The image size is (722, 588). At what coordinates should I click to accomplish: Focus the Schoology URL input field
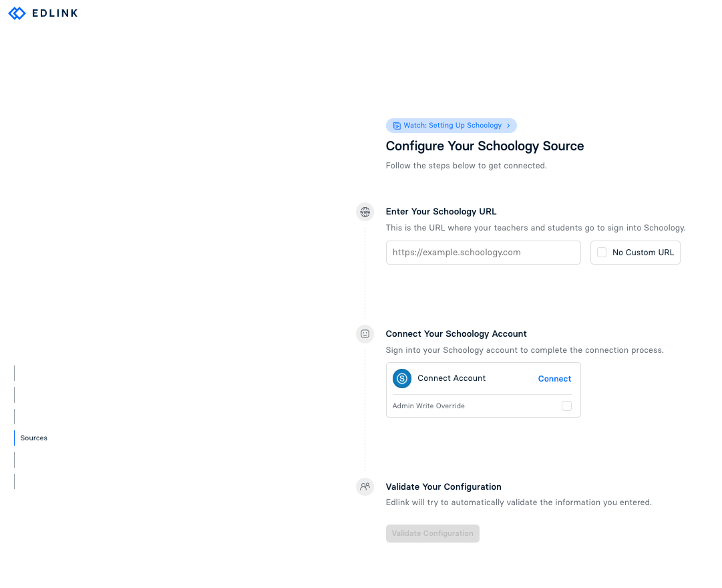pyautogui.click(x=483, y=253)
